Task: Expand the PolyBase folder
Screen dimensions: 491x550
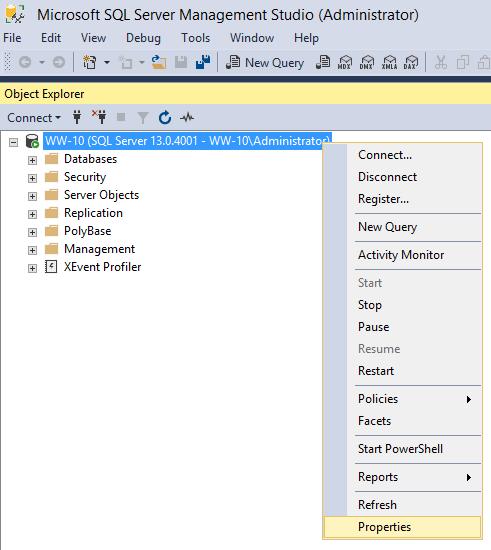Action: tap(32, 232)
